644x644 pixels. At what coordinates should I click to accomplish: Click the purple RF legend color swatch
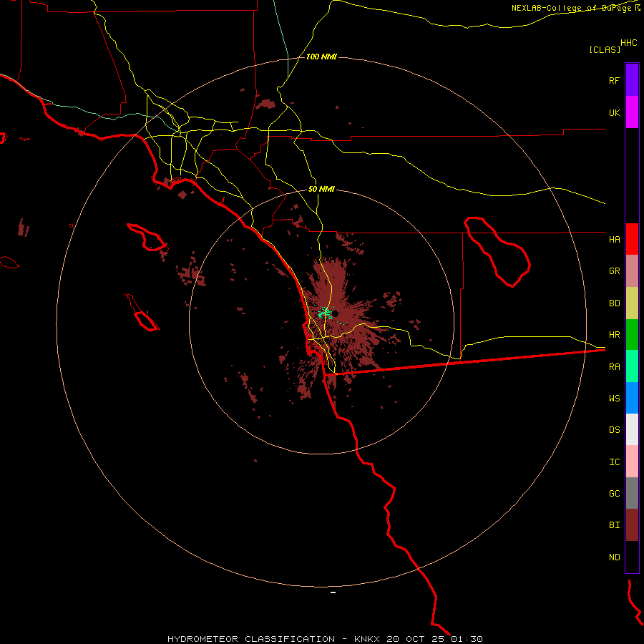click(x=632, y=80)
